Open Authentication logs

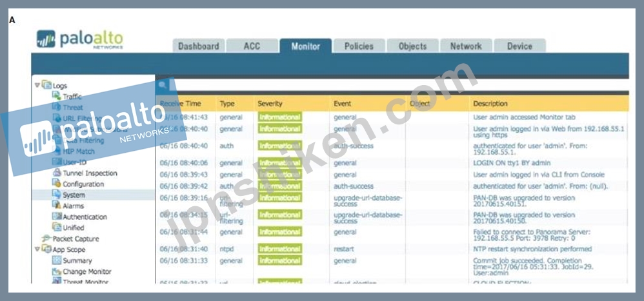click(x=85, y=217)
